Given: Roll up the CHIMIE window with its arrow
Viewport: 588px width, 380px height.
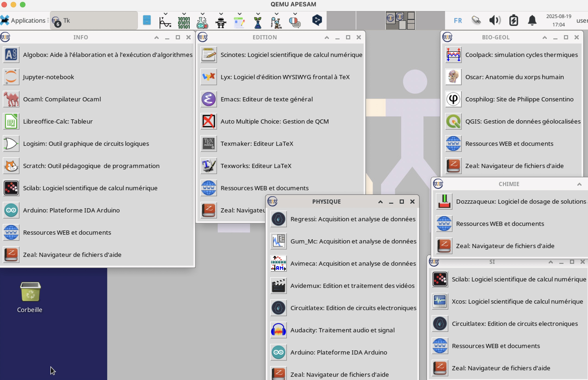Looking at the screenshot, I should [x=579, y=184].
